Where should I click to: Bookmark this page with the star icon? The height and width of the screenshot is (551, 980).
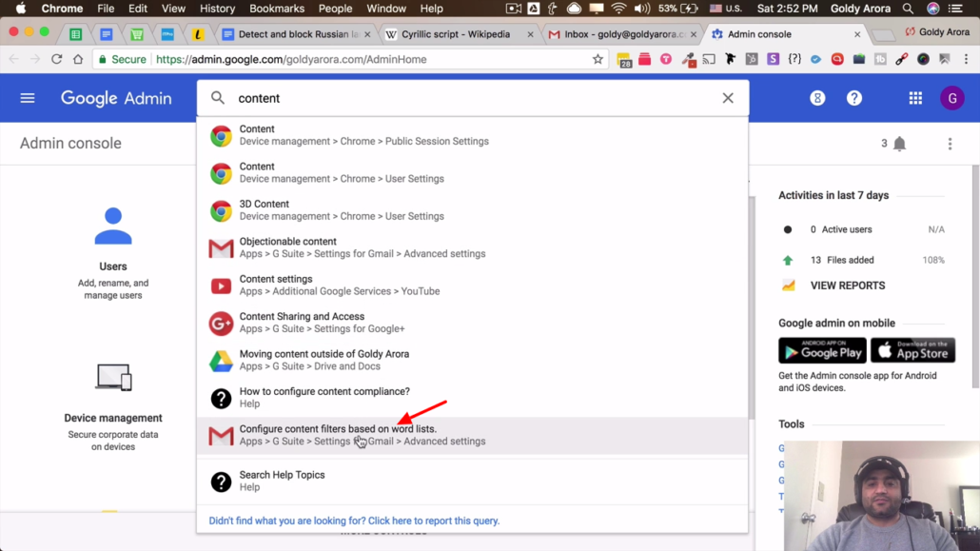point(598,59)
